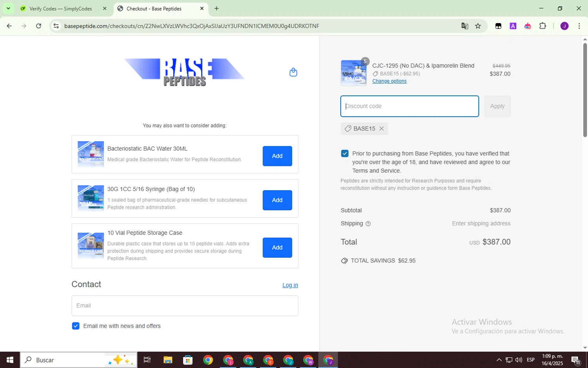
Task: Click the Log in link
Action: (290, 285)
